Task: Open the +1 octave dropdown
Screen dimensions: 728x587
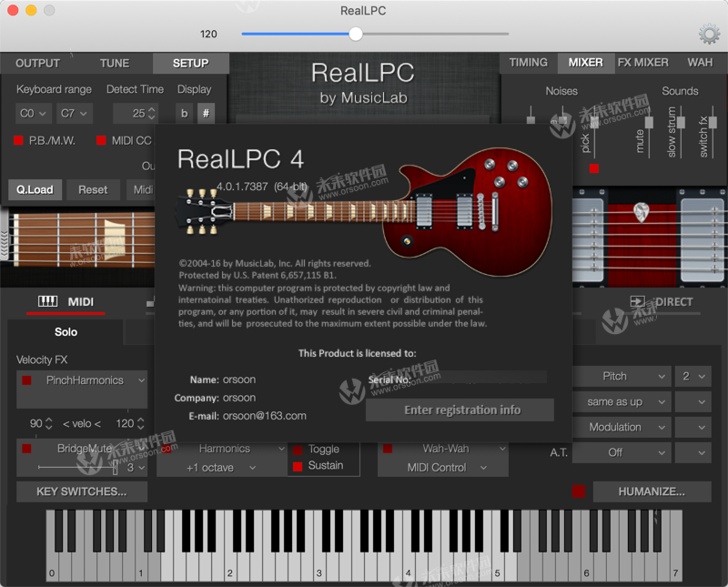Action: pos(221,468)
